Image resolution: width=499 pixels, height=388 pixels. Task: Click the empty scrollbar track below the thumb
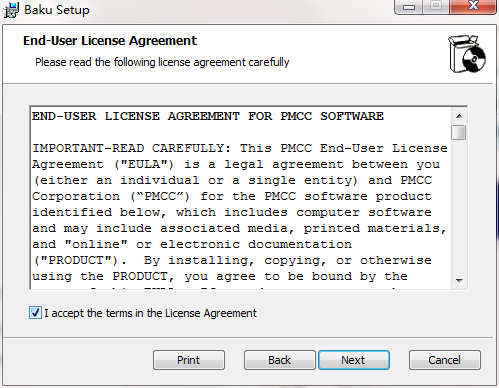click(x=459, y=207)
